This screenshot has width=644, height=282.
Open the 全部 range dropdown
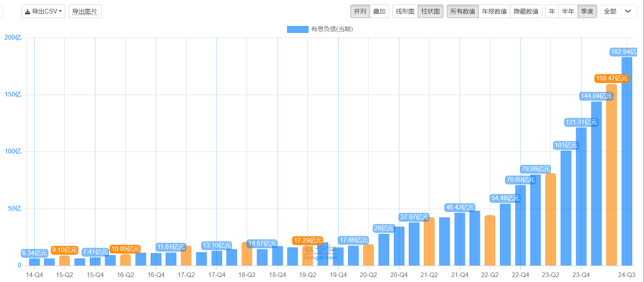coord(618,12)
